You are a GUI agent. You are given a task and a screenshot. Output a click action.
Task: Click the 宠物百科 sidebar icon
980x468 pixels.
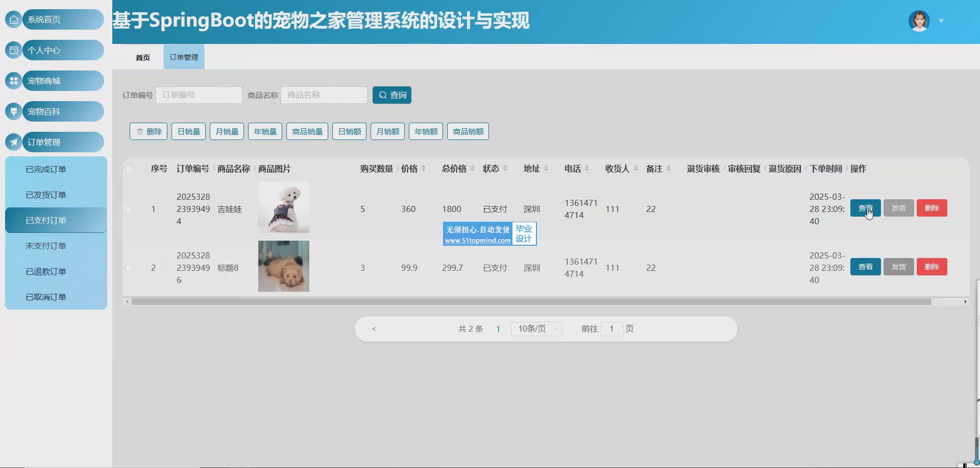tap(14, 111)
